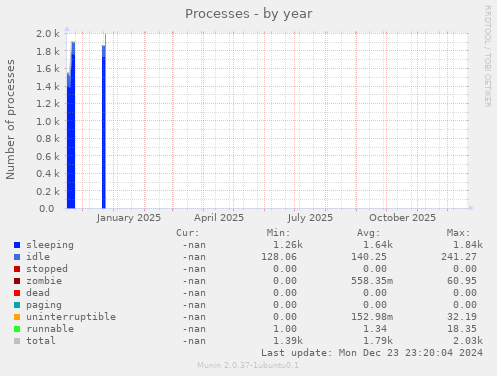This screenshot has height=376, width=497.
Task: Click the 'January 2025' axis label
Action: [x=129, y=218]
